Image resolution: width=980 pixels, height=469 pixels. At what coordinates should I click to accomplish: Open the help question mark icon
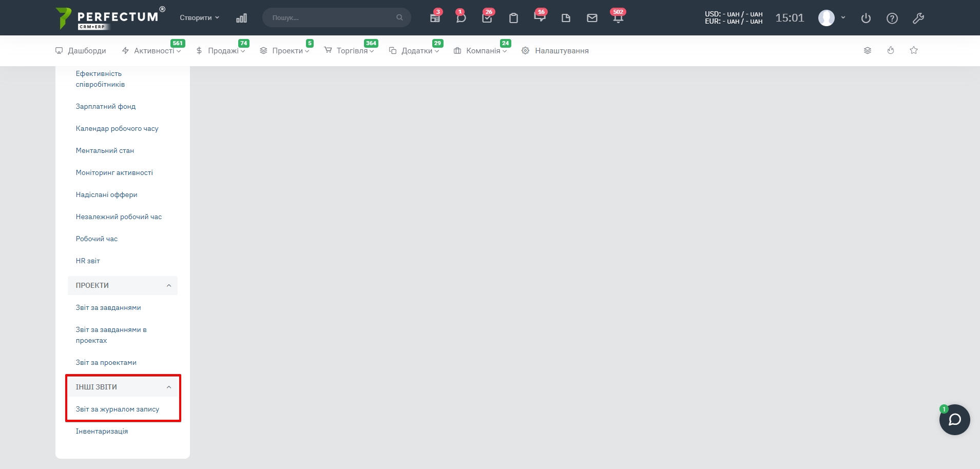click(892, 18)
